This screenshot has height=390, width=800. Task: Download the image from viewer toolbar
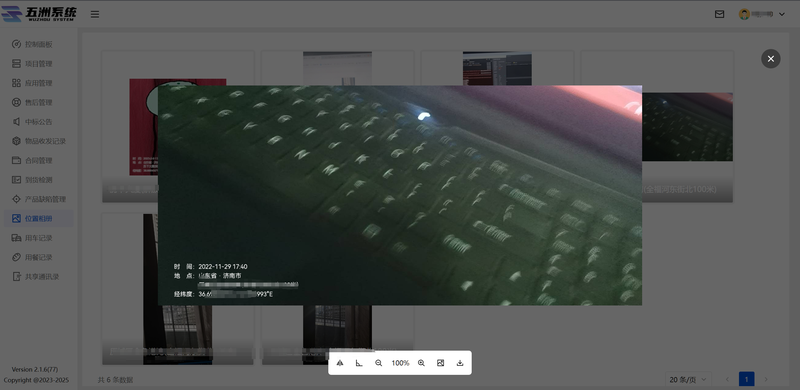coord(460,363)
